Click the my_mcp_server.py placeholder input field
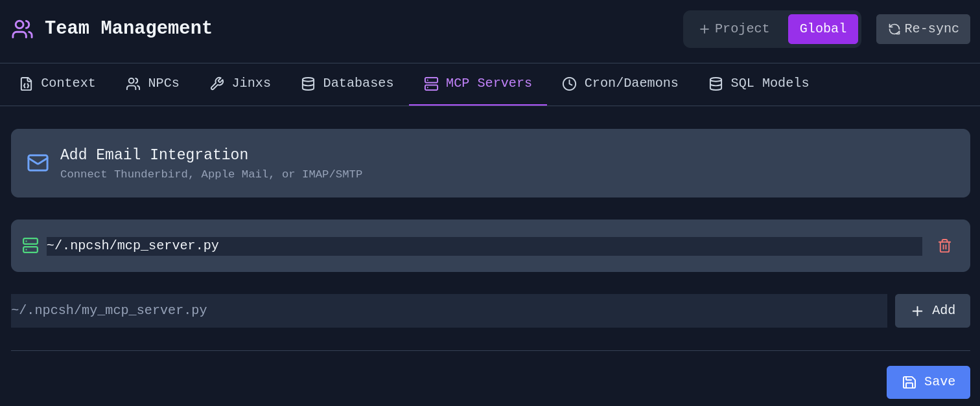Screen dimensions: 980x406 (449, 310)
